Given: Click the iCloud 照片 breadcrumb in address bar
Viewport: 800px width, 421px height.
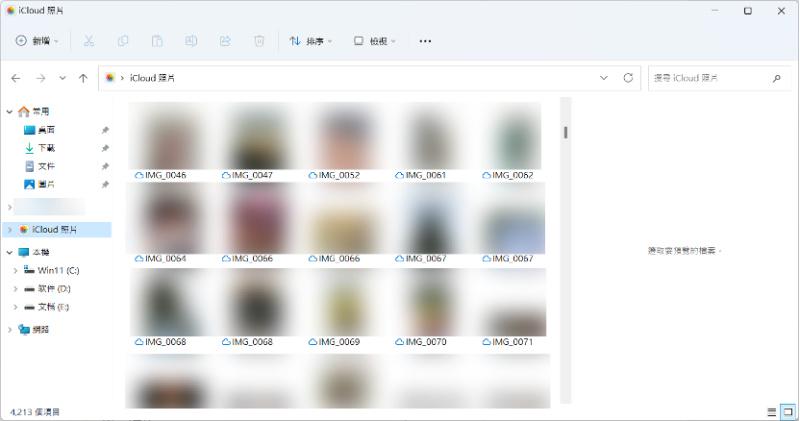Looking at the screenshot, I should (152, 78).
